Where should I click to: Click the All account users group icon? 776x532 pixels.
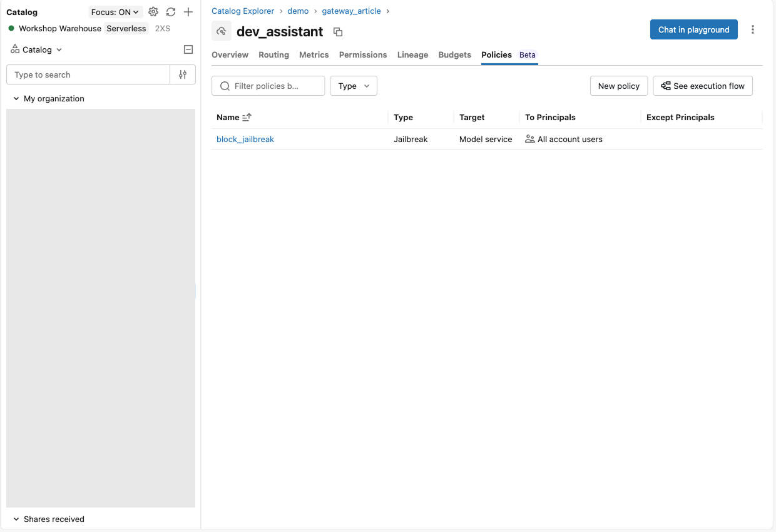(530, 139)
